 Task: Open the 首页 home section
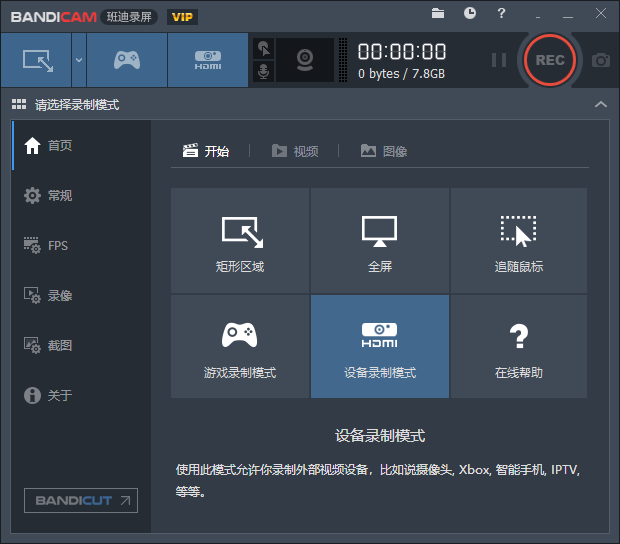coord(81,145)
